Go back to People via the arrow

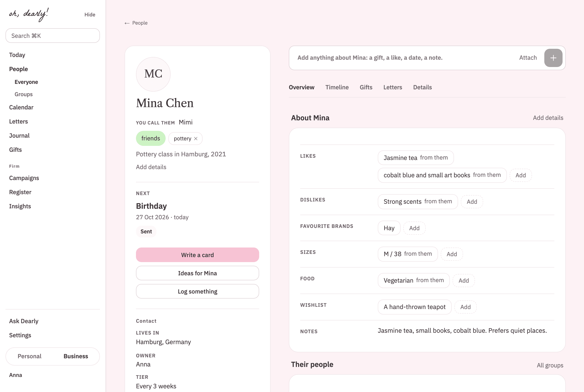[x=136, y=23]
